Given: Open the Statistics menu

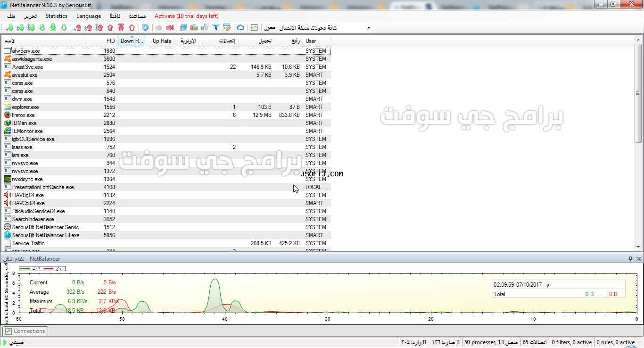Looking at the screenshot, I should pos(57,16).
